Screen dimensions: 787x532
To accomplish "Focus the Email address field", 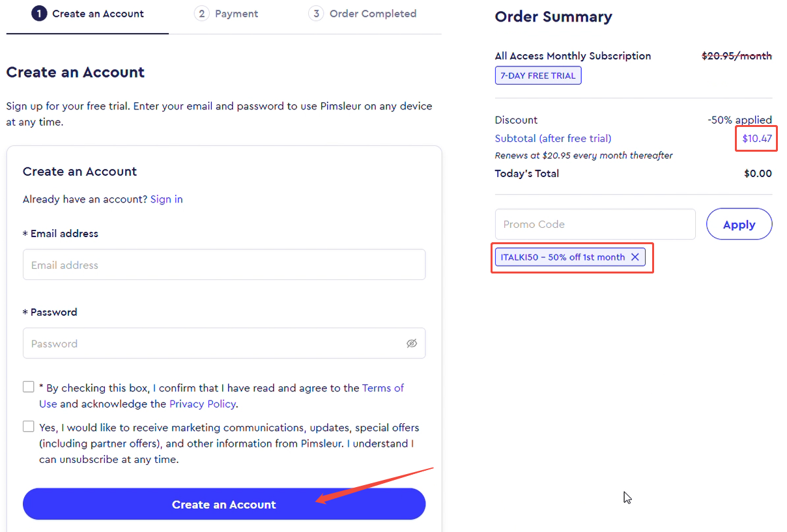I will [x=224, y=264].
